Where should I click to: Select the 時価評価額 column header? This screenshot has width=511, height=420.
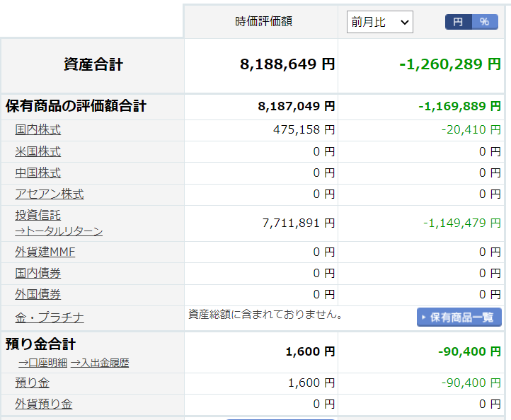point(264,21)
